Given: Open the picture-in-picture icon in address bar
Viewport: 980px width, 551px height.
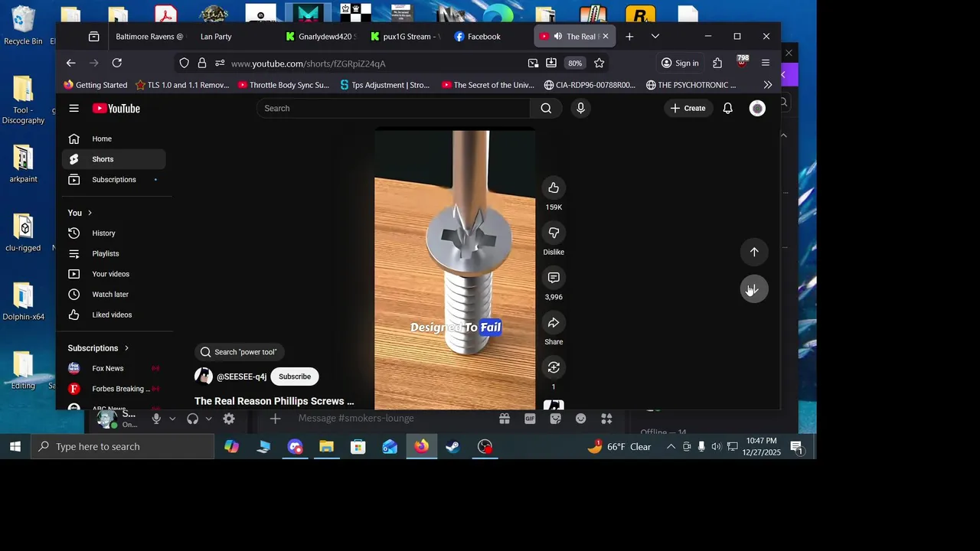Looking at the screenshot, I should [x=533, y=63].
